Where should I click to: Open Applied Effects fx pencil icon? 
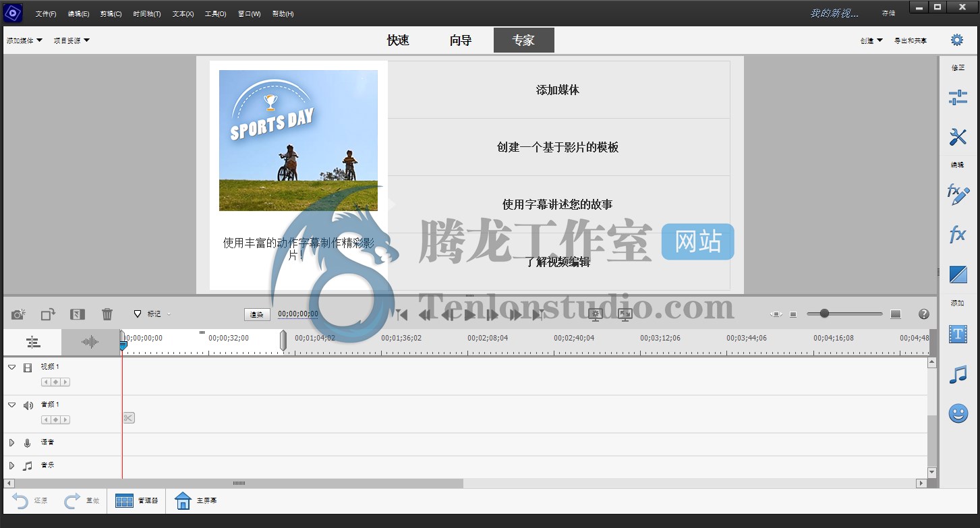[958, 194]
